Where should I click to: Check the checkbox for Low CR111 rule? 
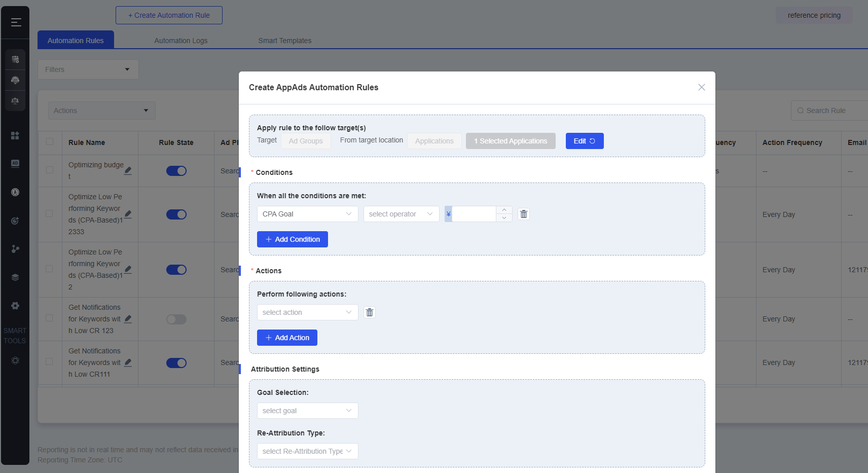[x=50, y=361]
